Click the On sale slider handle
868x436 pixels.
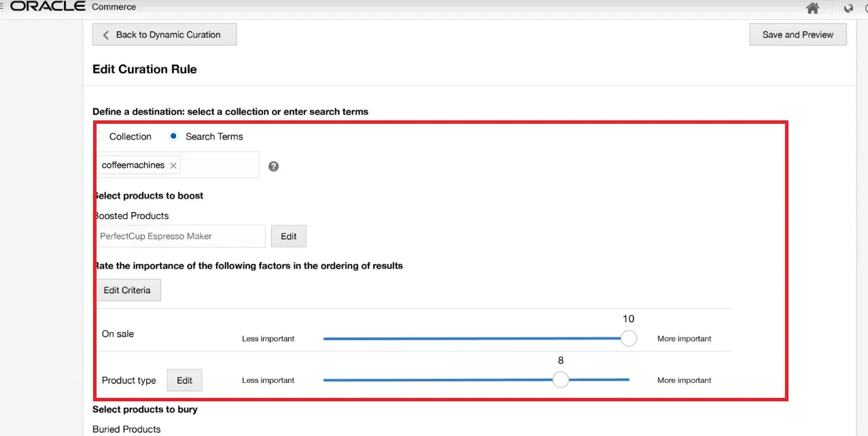point(629,338)
